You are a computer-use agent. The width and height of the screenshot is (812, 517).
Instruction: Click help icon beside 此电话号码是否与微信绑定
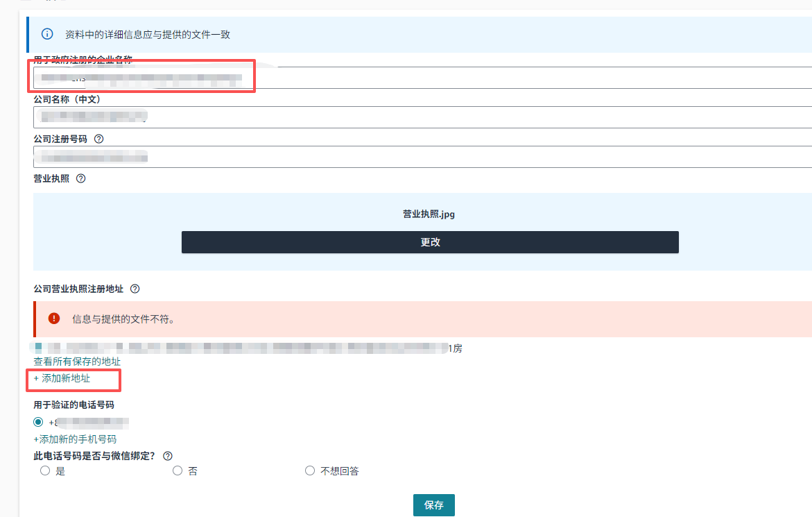click(x=167, y=456)
